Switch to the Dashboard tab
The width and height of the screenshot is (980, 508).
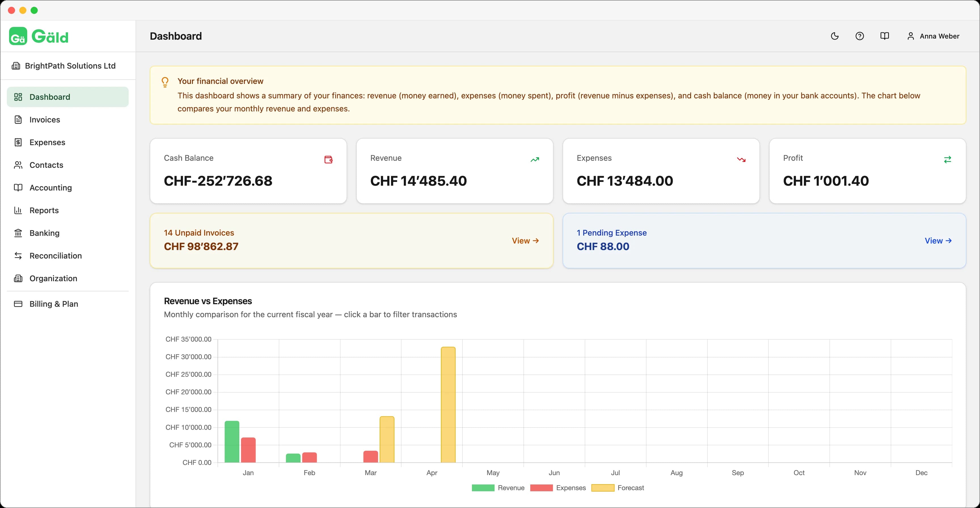50,97
